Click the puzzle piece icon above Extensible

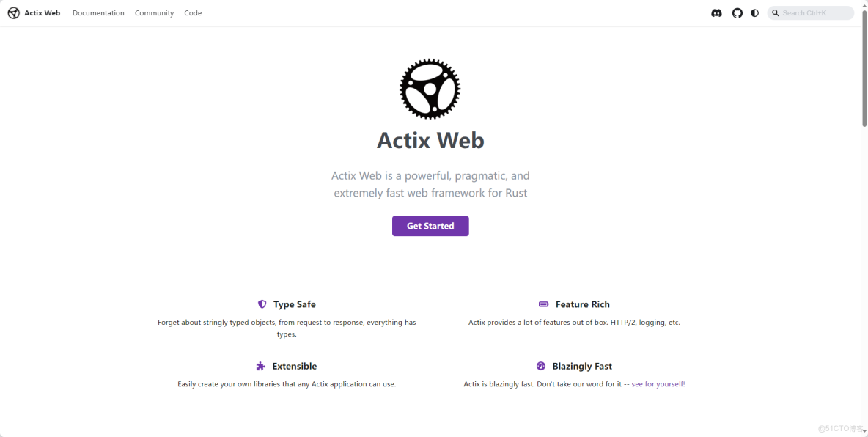tap(260, 365)
